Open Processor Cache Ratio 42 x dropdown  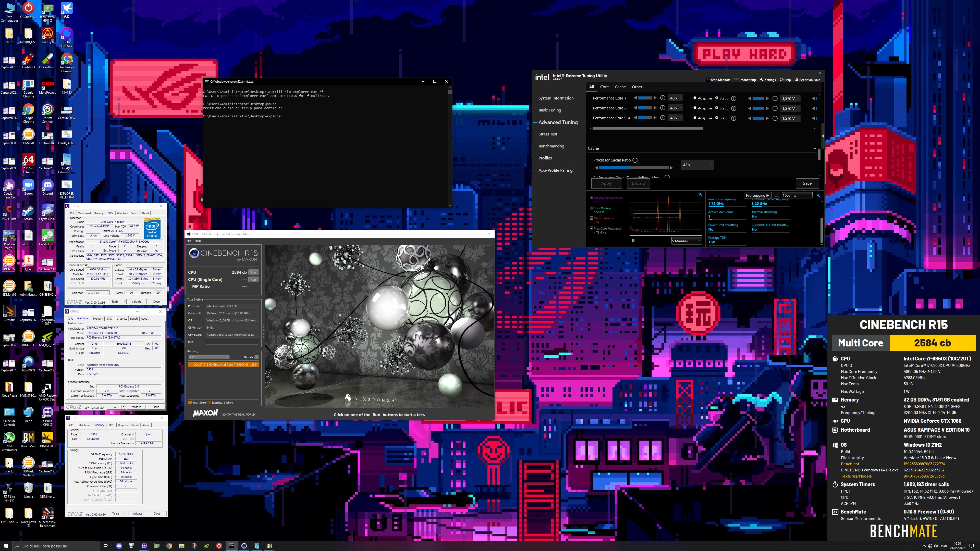pos(697,165)
